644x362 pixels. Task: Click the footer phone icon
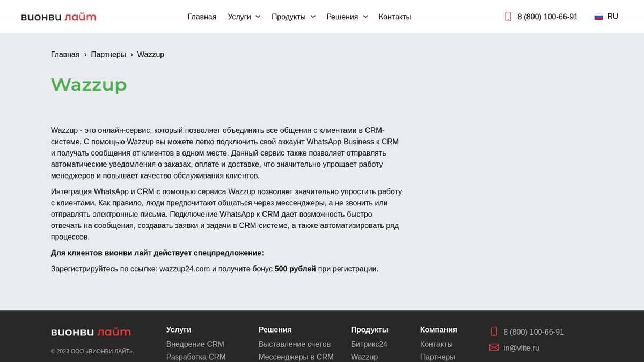coord(494,331)
